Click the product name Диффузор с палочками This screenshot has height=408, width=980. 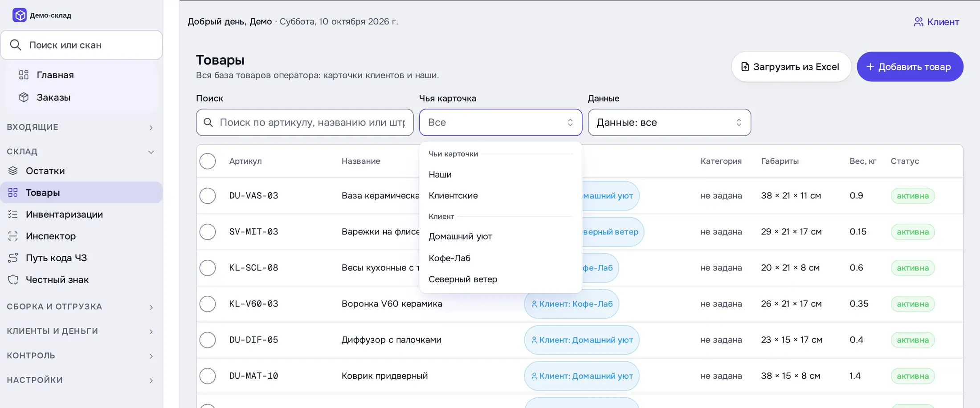point(391,340)
